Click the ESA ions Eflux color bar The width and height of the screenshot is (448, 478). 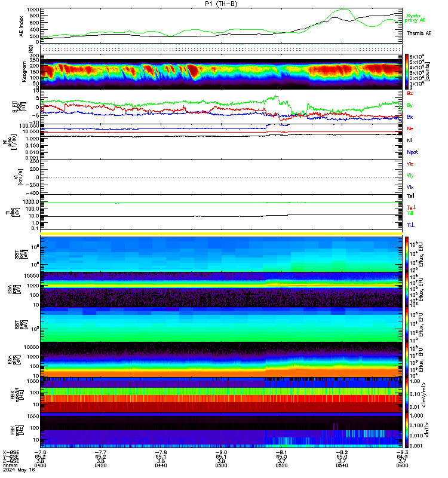point(407,290)
